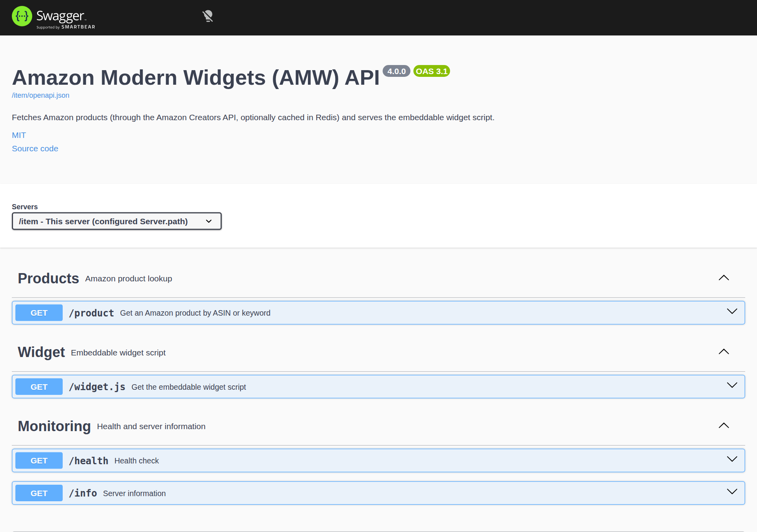Screen dimensions: 757x532
Task: Collapse the Widget section chevron
Action: (x=724, y=352)
